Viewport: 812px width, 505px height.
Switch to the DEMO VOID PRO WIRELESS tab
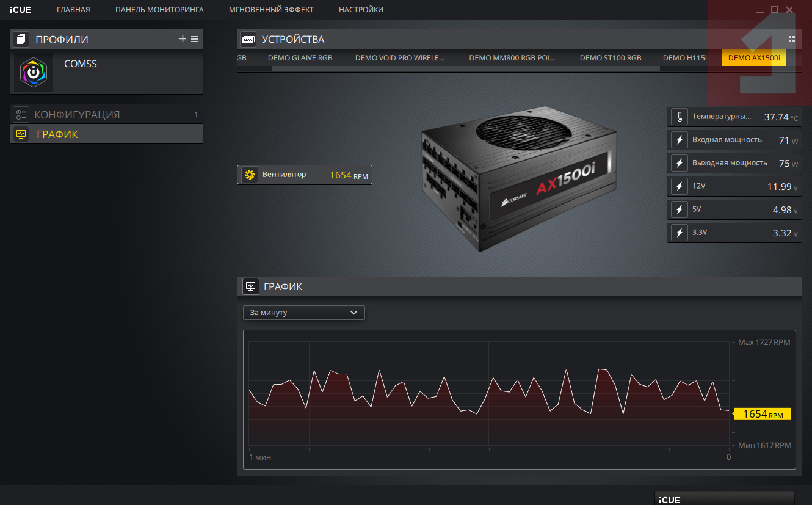coord(401,58)
